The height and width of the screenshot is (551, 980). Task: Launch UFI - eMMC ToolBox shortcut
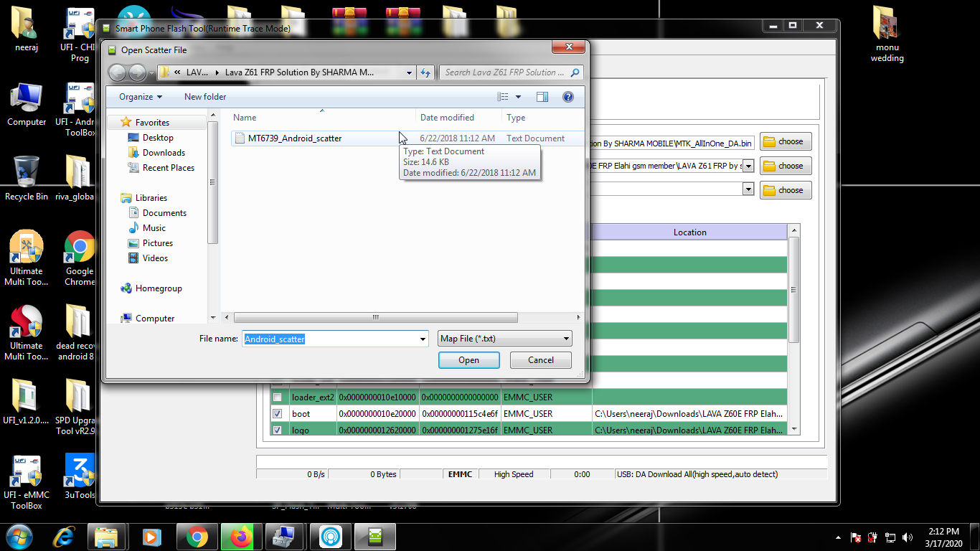[27, 482]
